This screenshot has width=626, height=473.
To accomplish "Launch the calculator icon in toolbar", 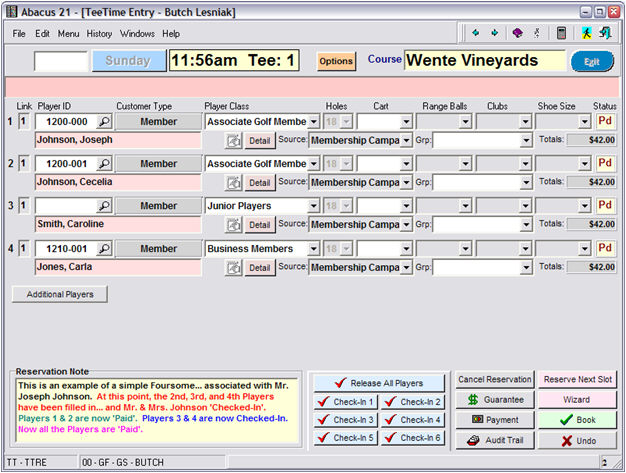I will tap(562, 33).
